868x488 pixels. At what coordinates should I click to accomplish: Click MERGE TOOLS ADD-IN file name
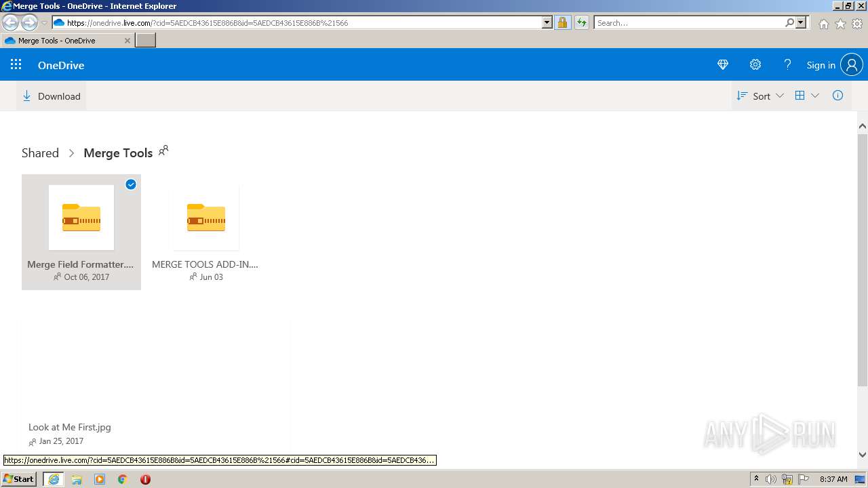click(205, 264)
